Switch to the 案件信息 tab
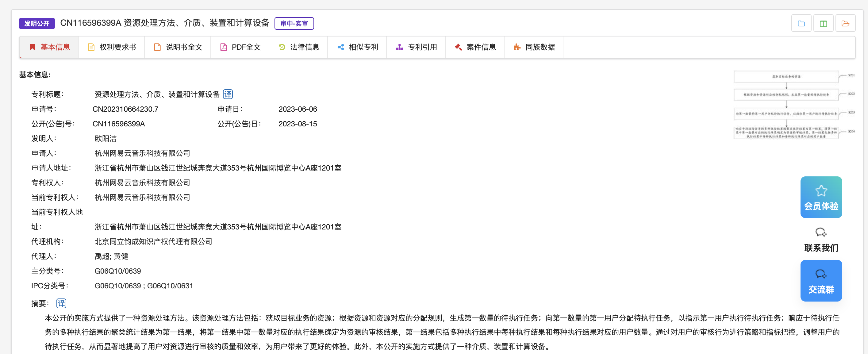 click(x=475, y=47)
